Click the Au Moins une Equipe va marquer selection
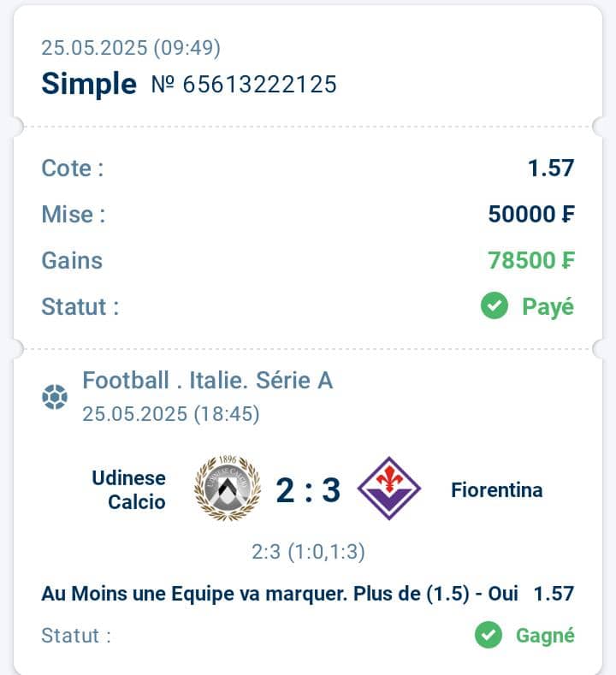 click(280, 594)
